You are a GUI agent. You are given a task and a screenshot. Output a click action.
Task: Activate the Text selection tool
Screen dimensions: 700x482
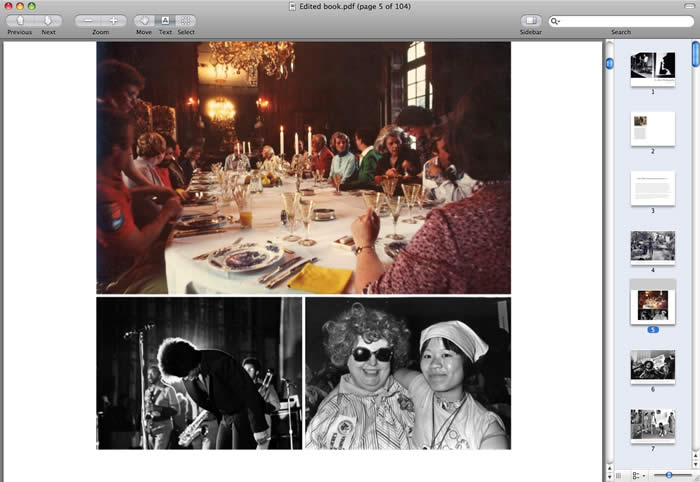pyautogui.click(x=165, y=20)
